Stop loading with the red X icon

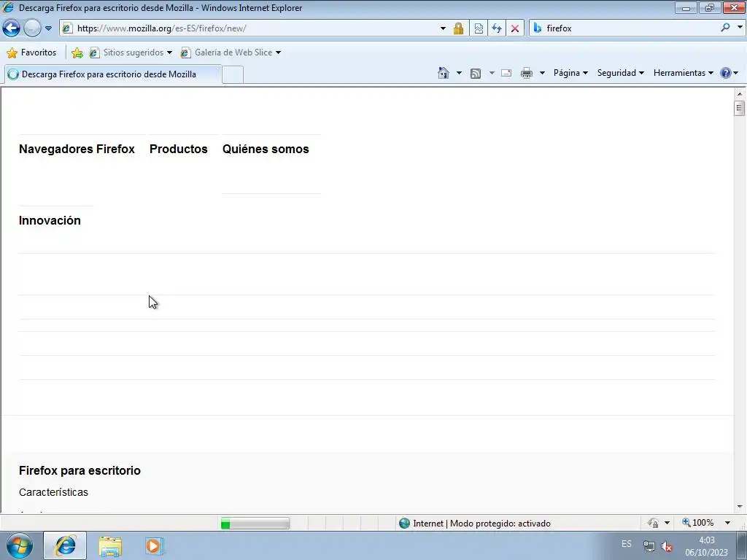tap(514, 28)
